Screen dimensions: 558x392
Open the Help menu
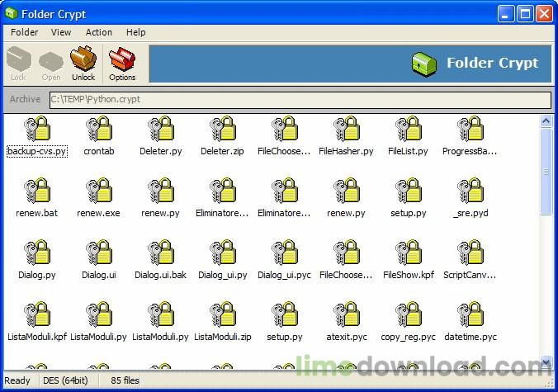pyautogui.click(x=136, y=32)
